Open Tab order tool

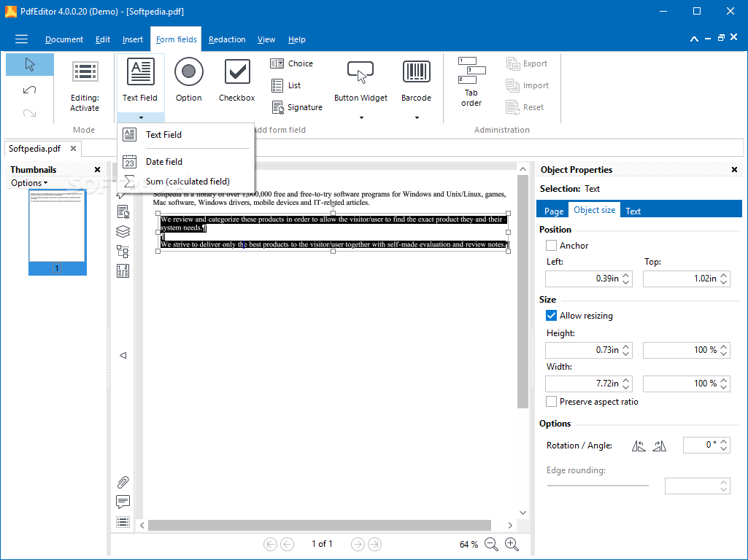471,82
